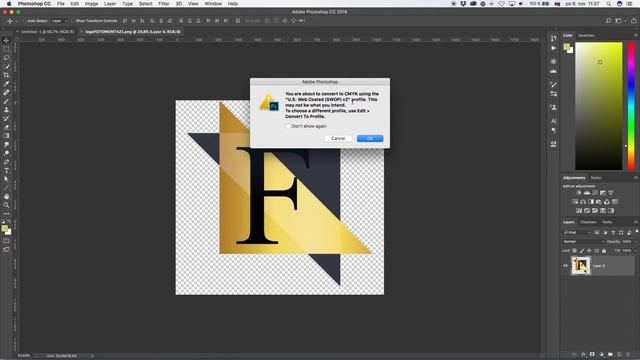Click Cancel in the CMYK dialog
The width and height of the screenshot is (640, 360).
pyautogui.click(x=338, y=138)
